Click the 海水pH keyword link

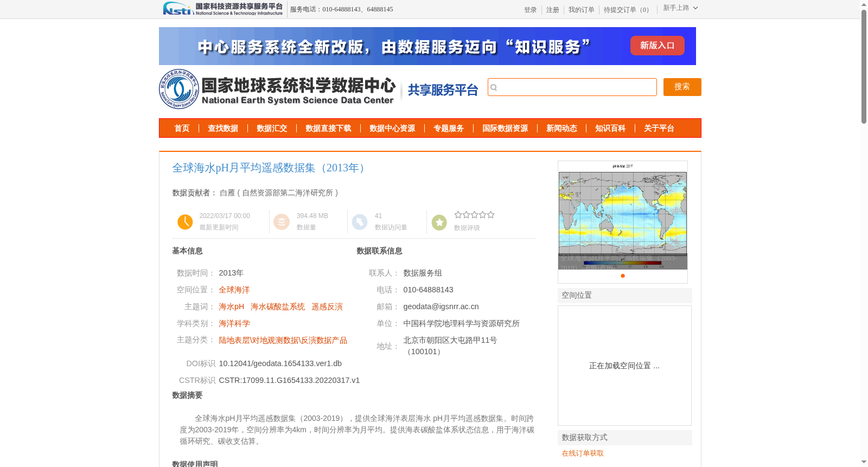point(232,307)
